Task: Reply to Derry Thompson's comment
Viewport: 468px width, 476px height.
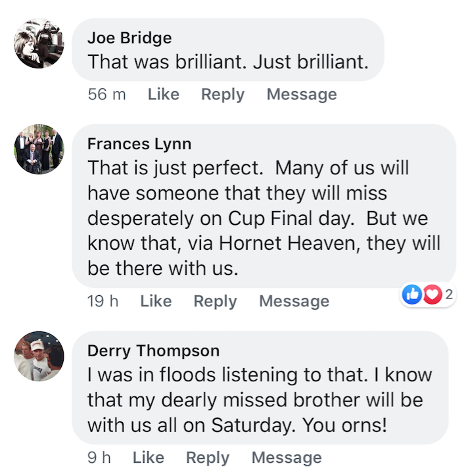Action: pyautogui.click(x=208, y=457)
